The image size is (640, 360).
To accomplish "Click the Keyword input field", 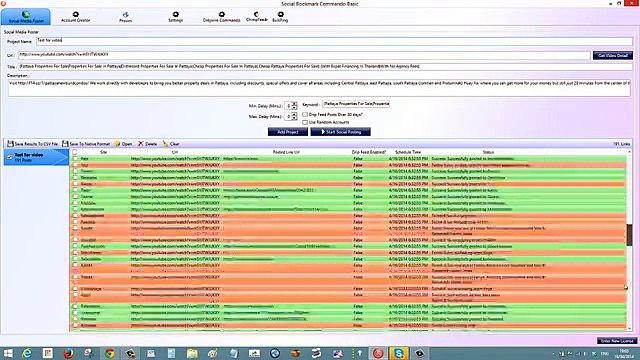I will (x=356, y=104).
